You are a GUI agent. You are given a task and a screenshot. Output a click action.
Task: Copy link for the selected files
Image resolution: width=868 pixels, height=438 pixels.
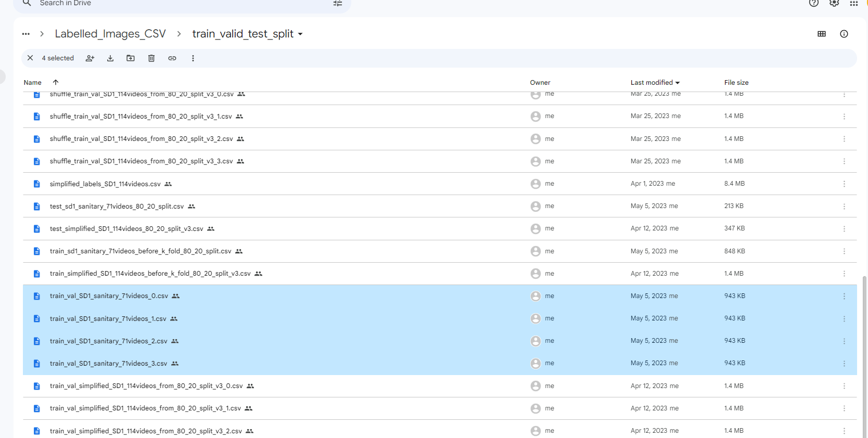click(172, 58)
